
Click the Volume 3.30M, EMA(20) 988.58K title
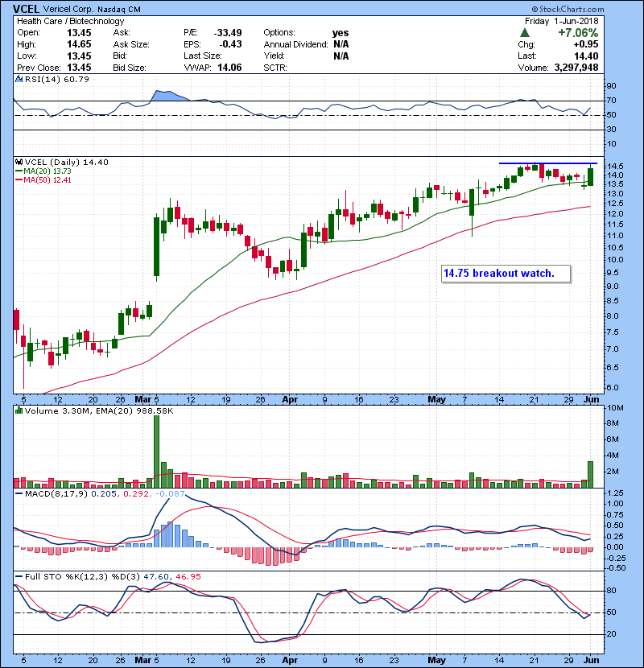click(x=99, y=410)
